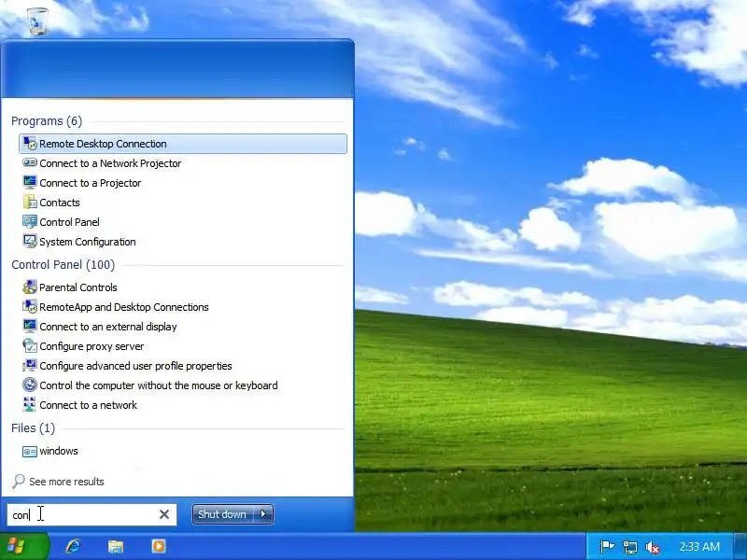Open Remote Desktop Connection icon
This screenshot has height=560, width=747.
coord(30,144)
